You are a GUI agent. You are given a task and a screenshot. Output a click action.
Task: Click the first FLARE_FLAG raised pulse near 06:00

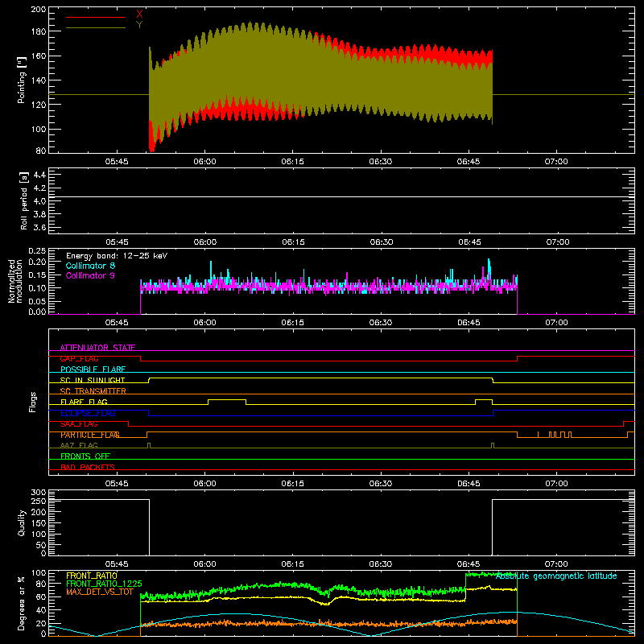[x=227, y=400]
